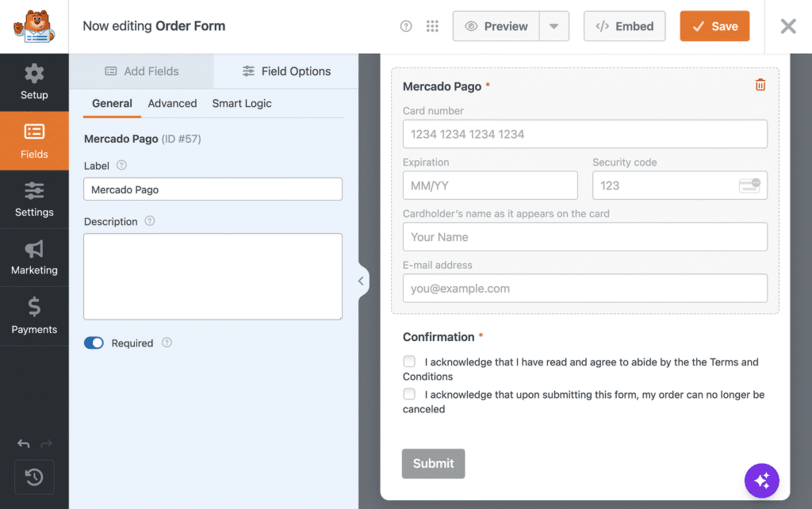Click the purple AI sparkle assistant button
The height and width of the screenshot is (509, 812).
tap(762, 480)
